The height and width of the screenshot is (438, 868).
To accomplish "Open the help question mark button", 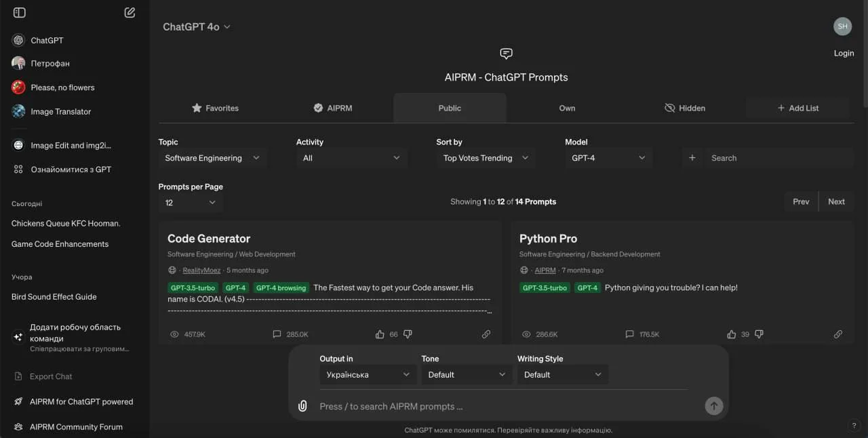I will click(854, 426).
